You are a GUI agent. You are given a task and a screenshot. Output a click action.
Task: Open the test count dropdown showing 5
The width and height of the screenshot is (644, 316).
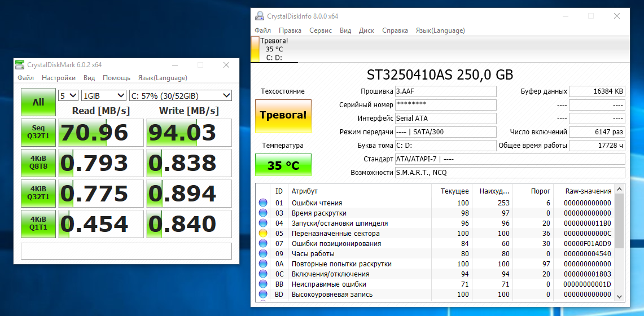[68, 95]
